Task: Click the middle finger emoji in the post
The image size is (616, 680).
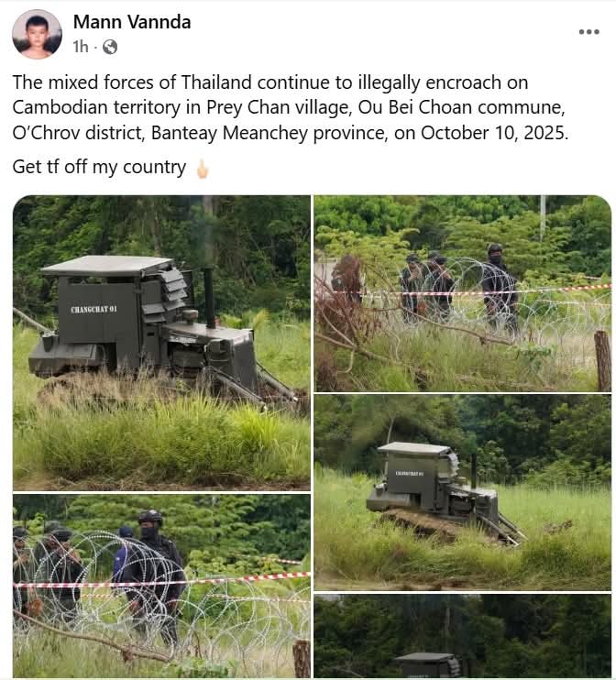Action: point(202,169)
